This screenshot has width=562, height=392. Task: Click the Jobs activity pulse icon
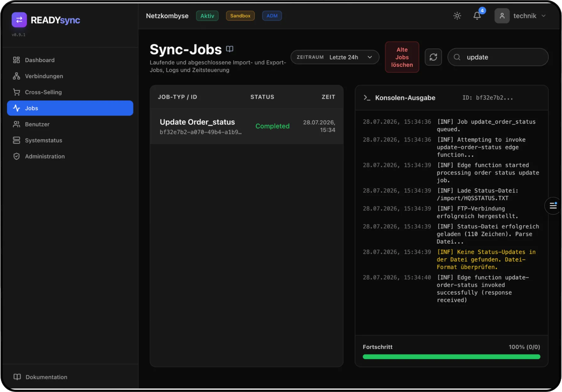click(17, 108)
